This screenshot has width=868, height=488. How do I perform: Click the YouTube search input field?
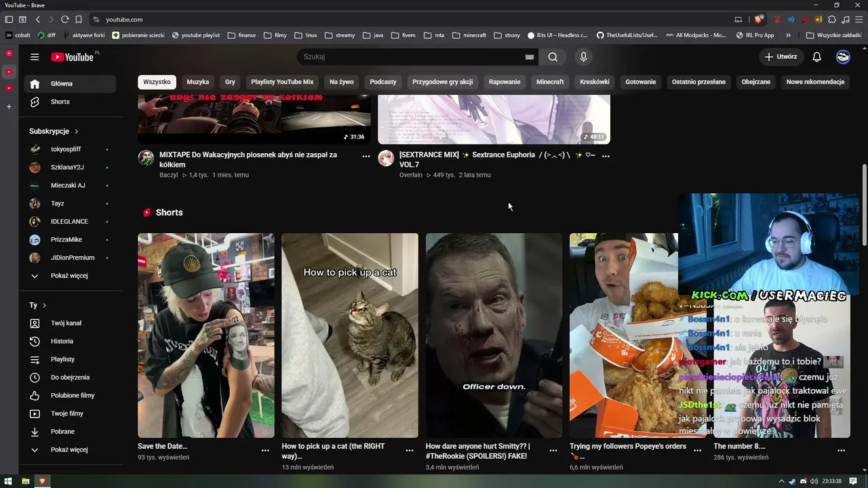[411, 57]
